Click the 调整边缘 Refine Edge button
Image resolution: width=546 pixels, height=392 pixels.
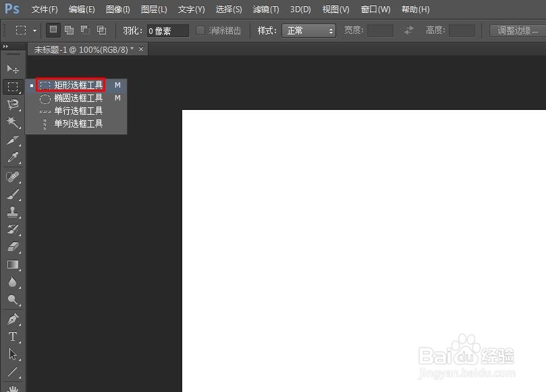coord(517,30)
